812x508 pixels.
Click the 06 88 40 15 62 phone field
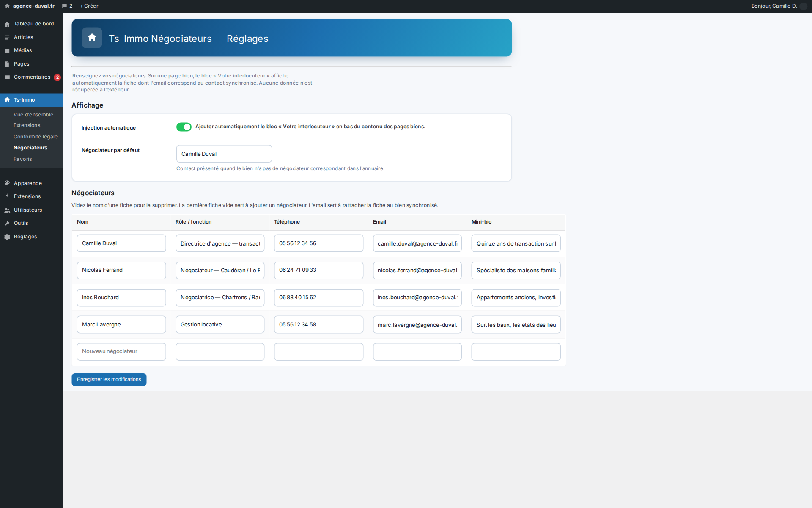[x=318, y=298]
